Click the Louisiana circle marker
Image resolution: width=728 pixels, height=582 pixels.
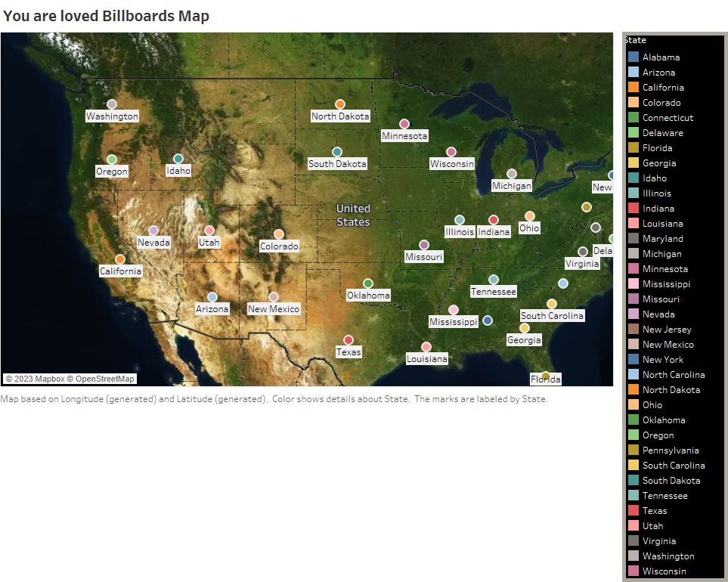tap(426, 347)
